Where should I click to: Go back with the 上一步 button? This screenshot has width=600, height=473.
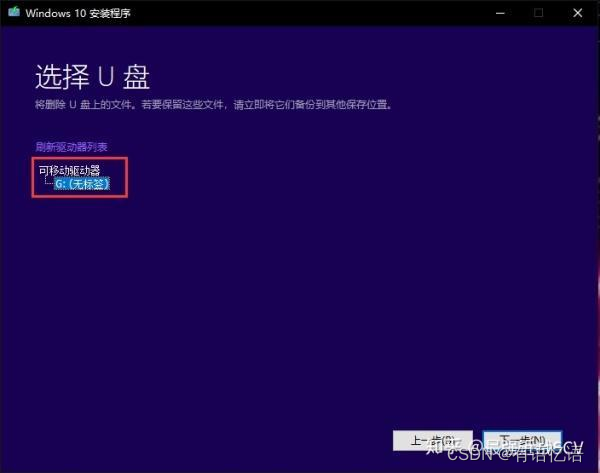[x=433, y=441]
